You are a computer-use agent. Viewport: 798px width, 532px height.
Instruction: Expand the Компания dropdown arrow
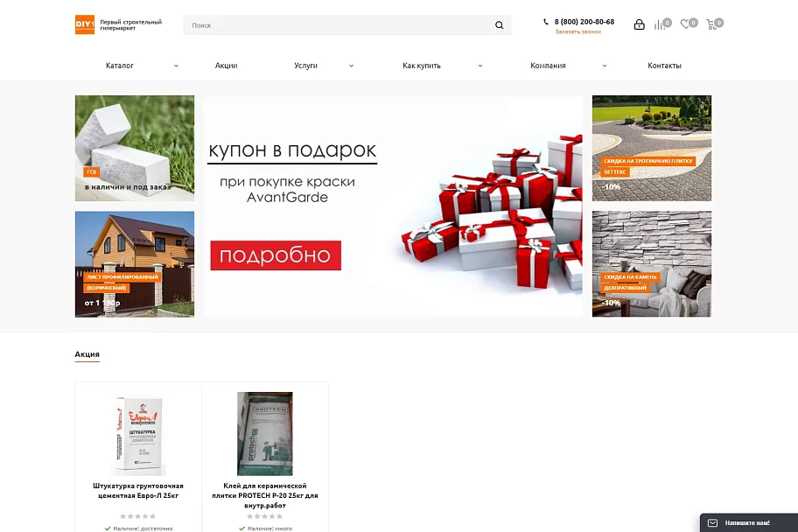(604, 66)
